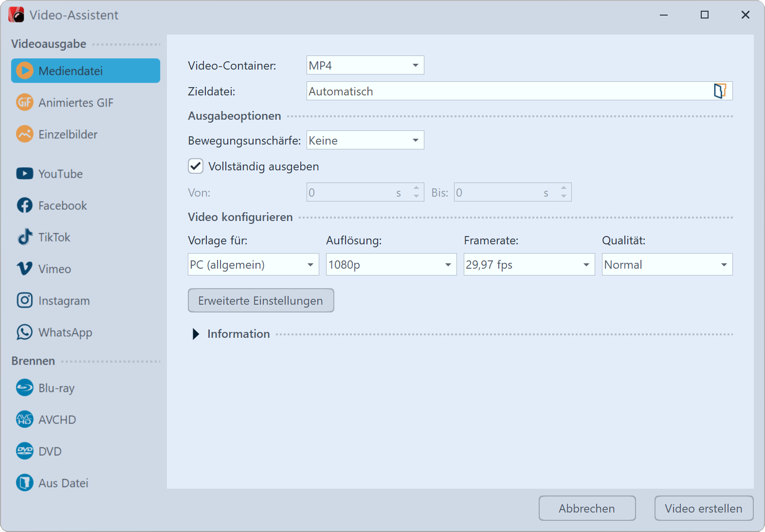Screen dimensions: 765x532
Task: Click the Abbrechen button
Action: click(587, 508)
